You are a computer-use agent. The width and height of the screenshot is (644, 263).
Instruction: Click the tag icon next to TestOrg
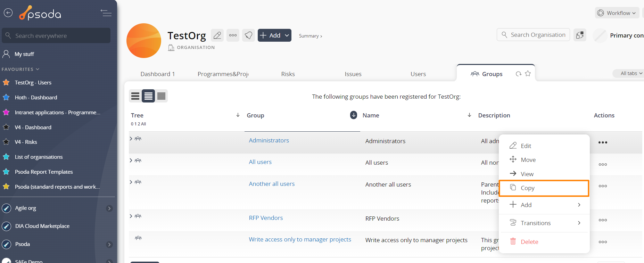pos(248,35)
